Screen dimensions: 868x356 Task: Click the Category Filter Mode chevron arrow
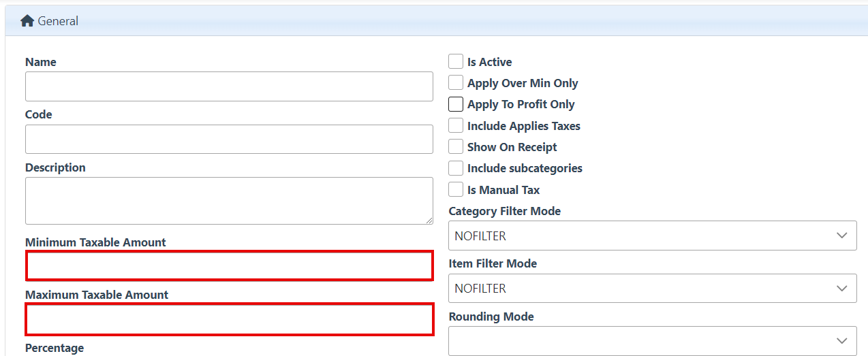click(x=842, y=236)
